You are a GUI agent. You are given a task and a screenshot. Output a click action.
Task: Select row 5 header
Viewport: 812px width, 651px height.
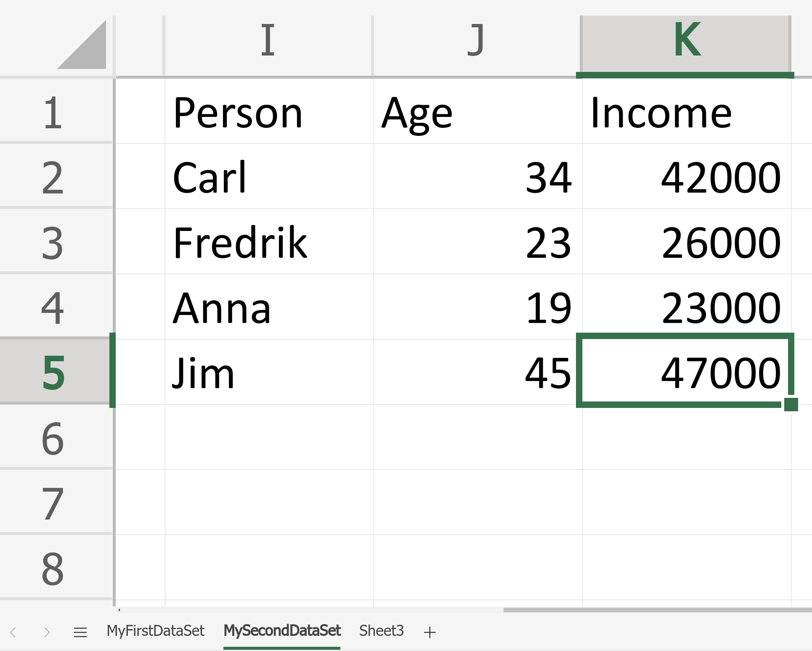click(54, 372)
